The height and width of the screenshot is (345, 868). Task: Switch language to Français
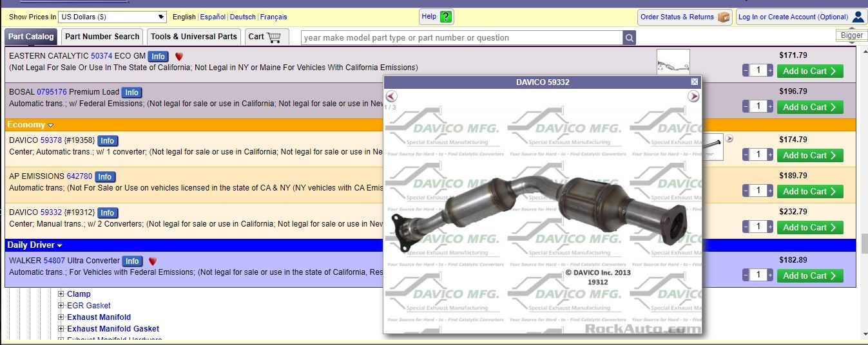[x=274, y=17]
